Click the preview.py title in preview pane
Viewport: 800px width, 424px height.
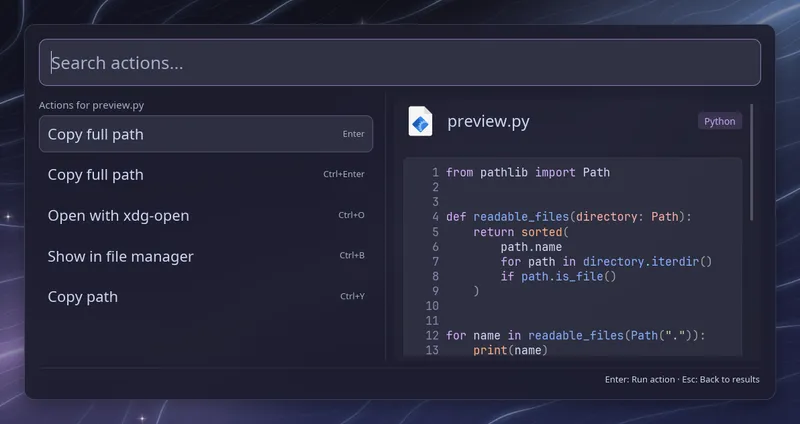[488, 121]
